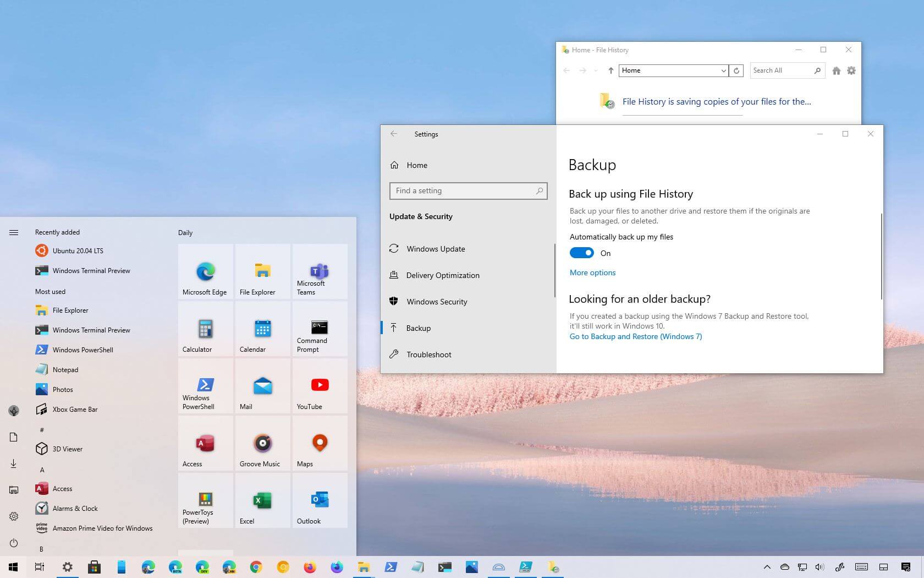
Task: Open the Command Prompt tile
Action: (320, 329)
